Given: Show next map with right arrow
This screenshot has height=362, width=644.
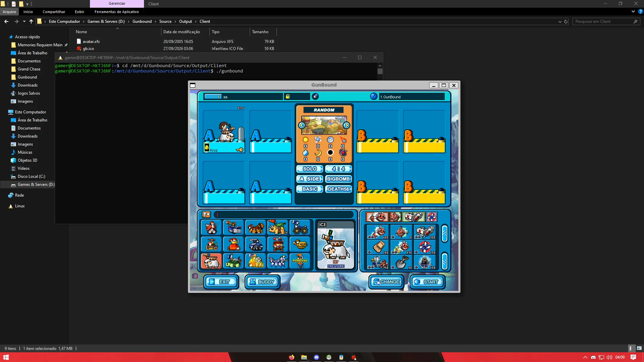Looking at the screenshot, I should point(346,125).
